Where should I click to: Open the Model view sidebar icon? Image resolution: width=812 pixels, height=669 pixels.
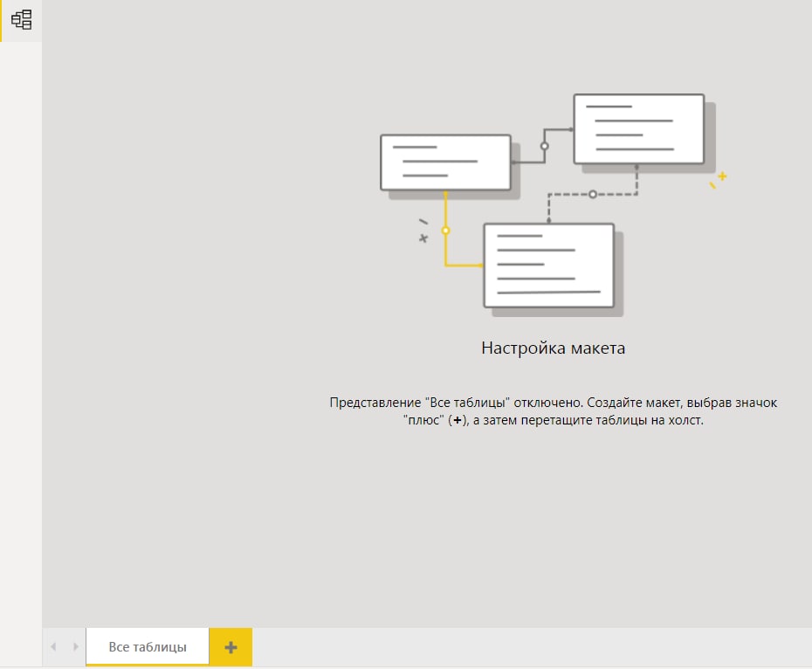pos(21,20)
